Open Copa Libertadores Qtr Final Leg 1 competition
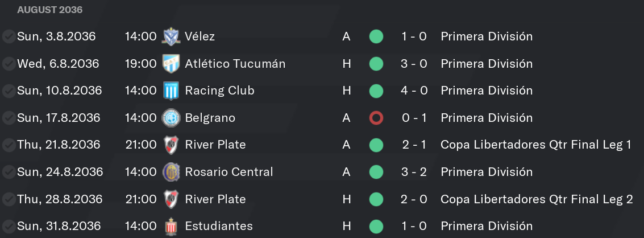This screenshot has height=238, width=644. 536,145
